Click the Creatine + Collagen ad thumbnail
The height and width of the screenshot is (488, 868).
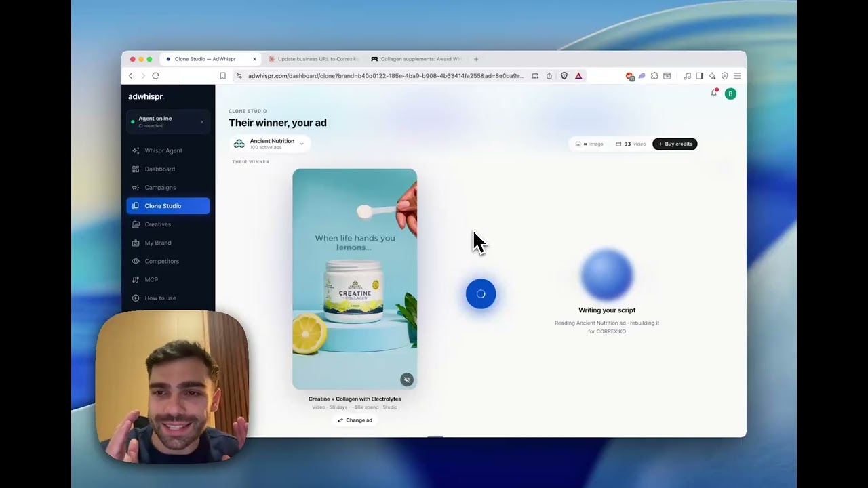click(355, 279)
